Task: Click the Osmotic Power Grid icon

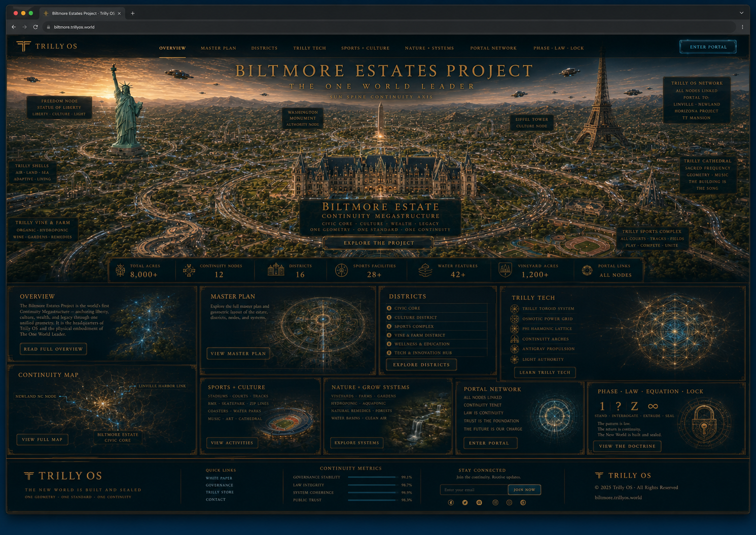Action: [515, 319]
